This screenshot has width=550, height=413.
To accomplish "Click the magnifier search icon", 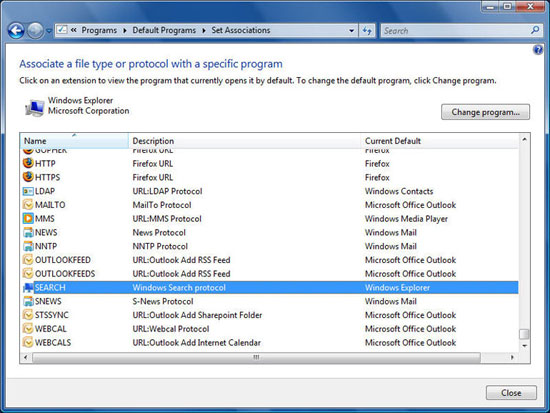I will pyautogui.click(x=535, y=31).
